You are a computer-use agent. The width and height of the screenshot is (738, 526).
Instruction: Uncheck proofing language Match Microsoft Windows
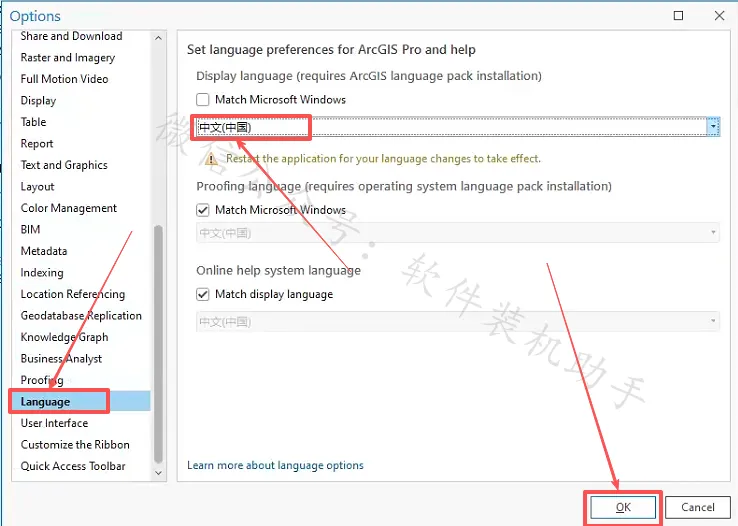(x=203, y=210)
